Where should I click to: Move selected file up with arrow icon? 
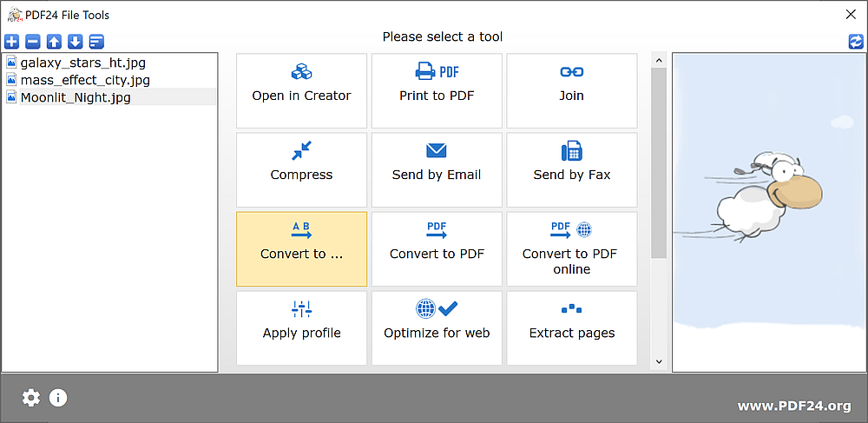54,42
